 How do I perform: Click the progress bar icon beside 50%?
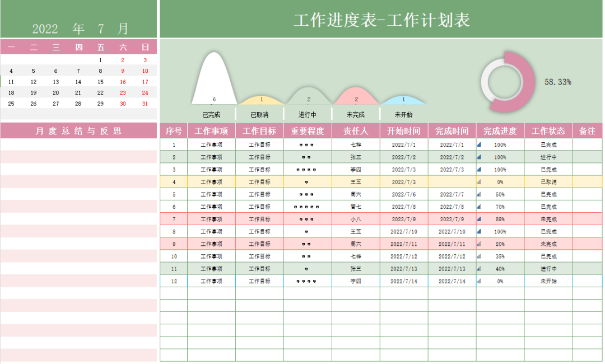pos(479,195)
